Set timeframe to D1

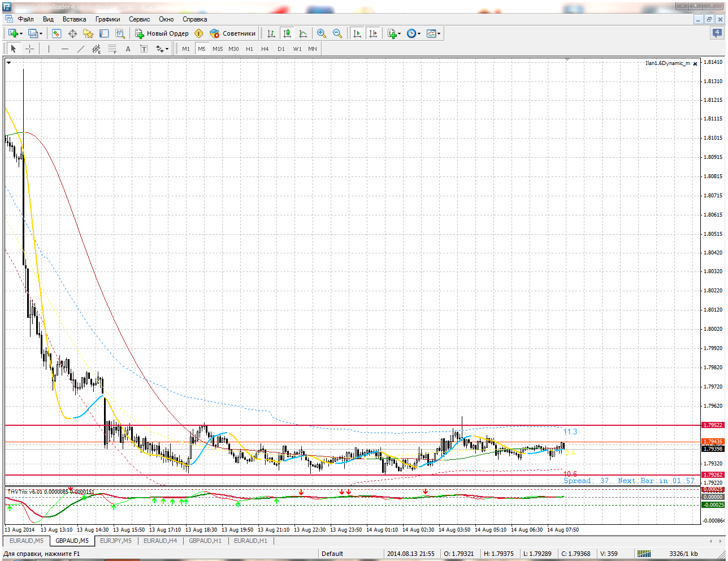[x=281, y=49]
